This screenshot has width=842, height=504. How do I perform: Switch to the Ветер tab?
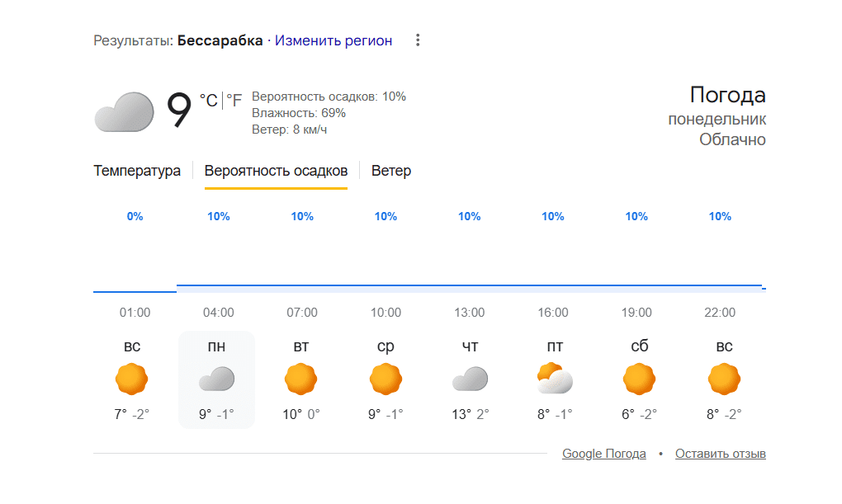391,171
